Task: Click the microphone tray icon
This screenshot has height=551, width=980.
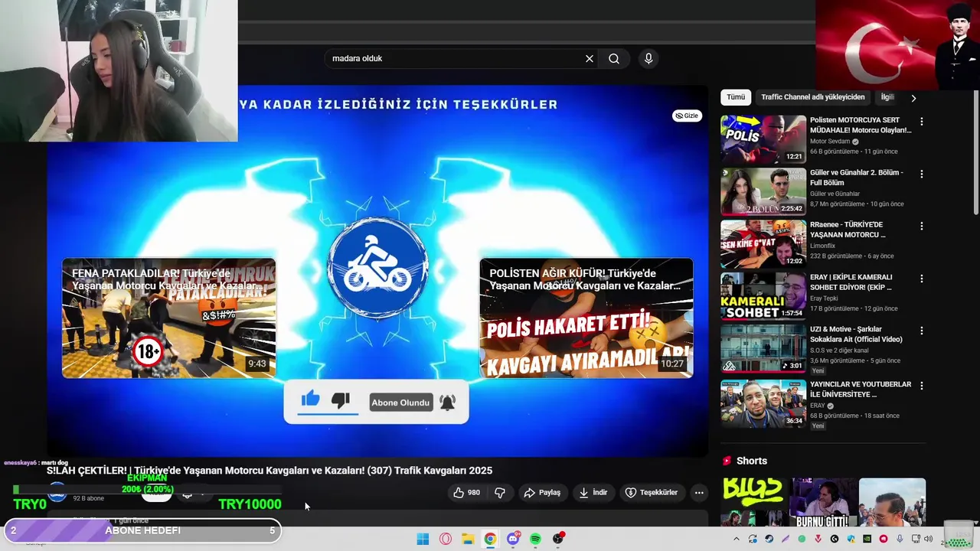Action: (x=900, y=539)
